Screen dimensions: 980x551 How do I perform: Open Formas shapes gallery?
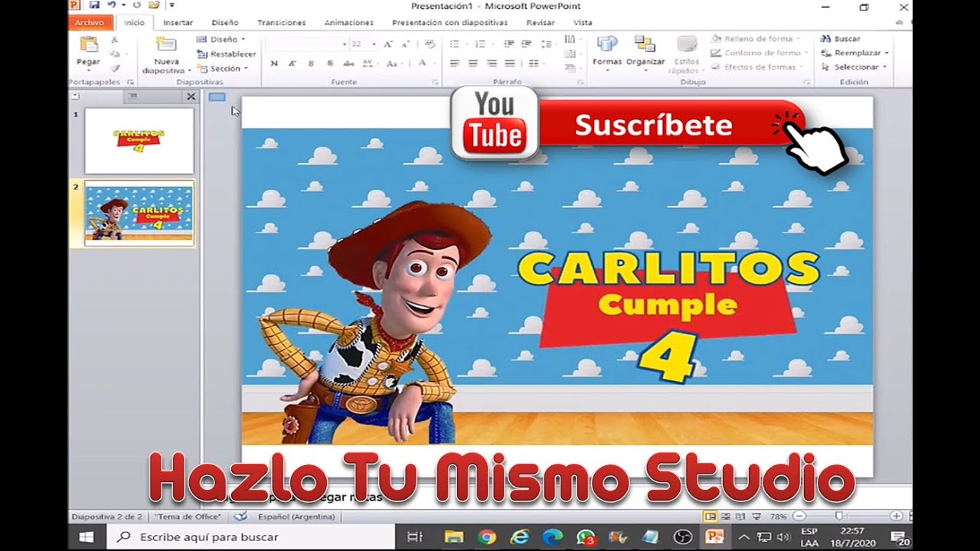607,52
